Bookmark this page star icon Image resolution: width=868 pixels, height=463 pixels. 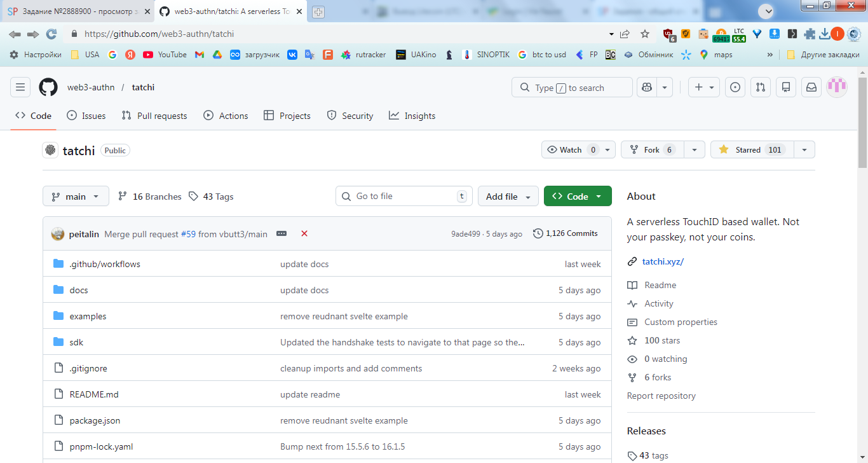point(645,34)
